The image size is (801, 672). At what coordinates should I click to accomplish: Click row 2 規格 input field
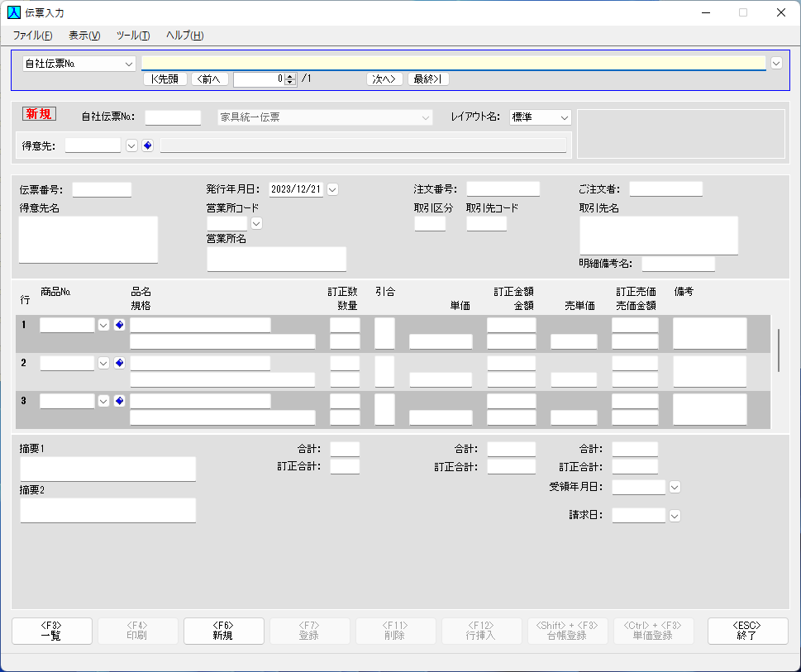(222, 379)
